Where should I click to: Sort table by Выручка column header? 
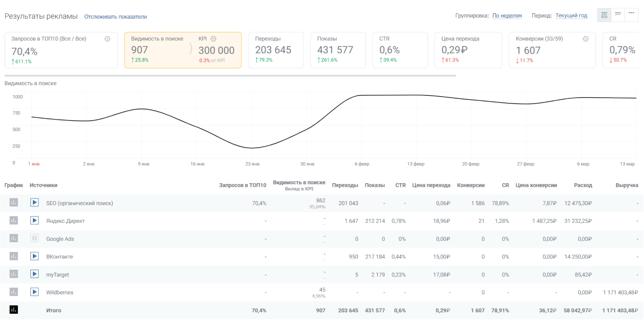pyautogui.click(x=627, y=185)
